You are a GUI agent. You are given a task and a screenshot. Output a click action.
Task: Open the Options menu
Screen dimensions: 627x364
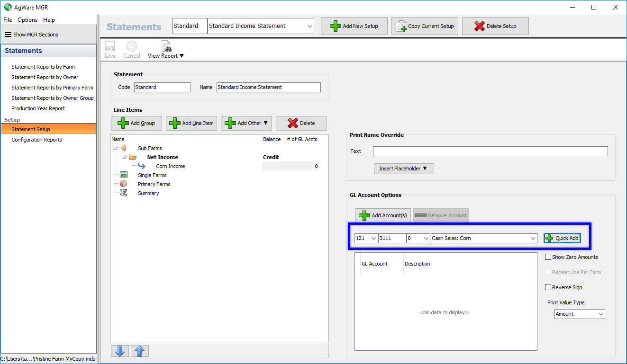point(27,20)
